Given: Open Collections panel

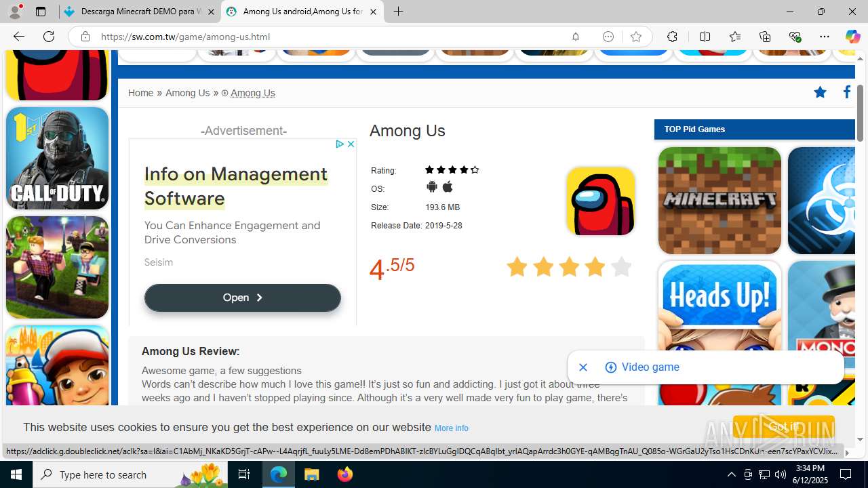Looking at the screenshot, I should pos(765,37).
